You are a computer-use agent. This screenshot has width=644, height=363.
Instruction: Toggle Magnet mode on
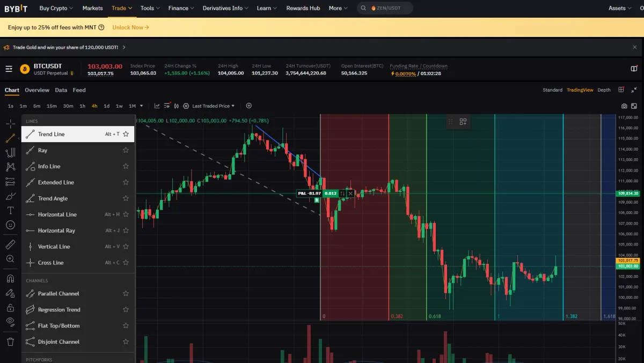(10, 278)
